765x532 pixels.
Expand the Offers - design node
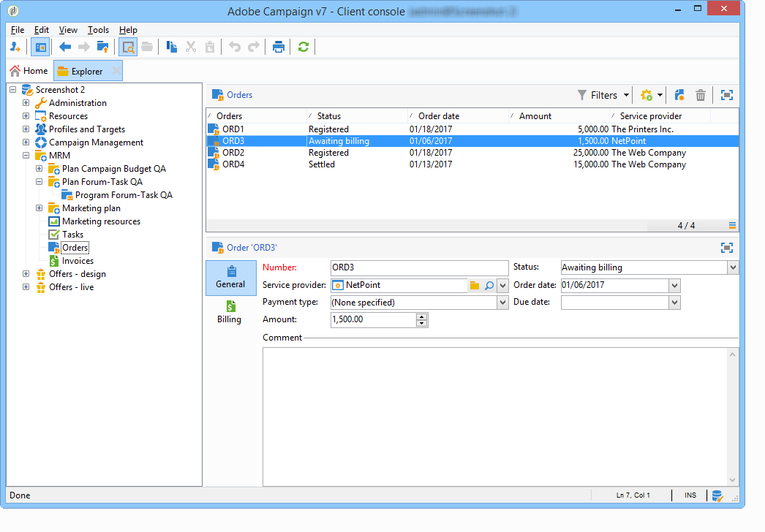(26, 274)
